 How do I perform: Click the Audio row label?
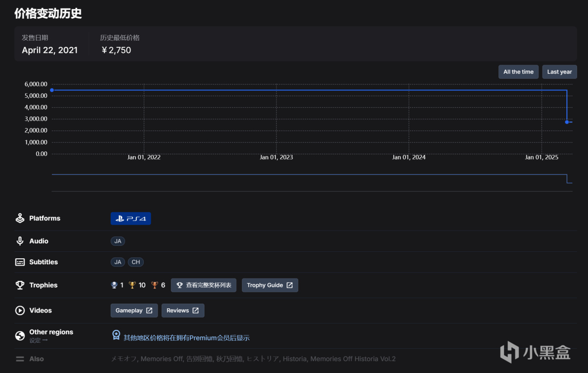39,241
